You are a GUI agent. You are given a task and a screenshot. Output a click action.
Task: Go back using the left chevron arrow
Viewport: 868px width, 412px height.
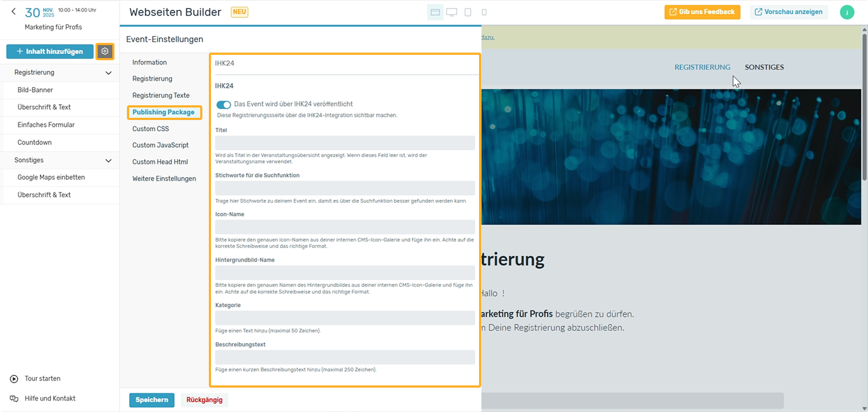14,11
